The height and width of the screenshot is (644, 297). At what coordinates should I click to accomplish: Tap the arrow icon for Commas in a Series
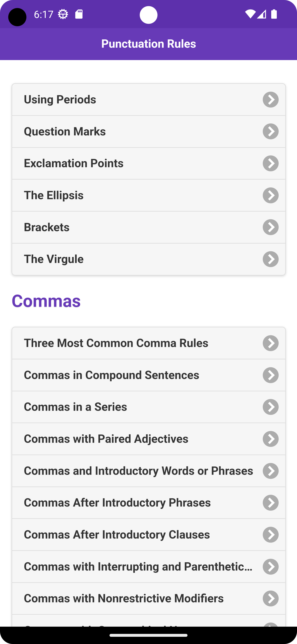click(271, 407)
